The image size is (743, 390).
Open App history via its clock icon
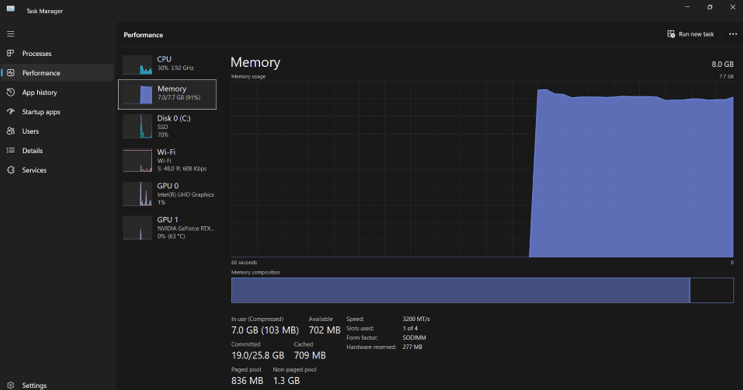[10, 92]
